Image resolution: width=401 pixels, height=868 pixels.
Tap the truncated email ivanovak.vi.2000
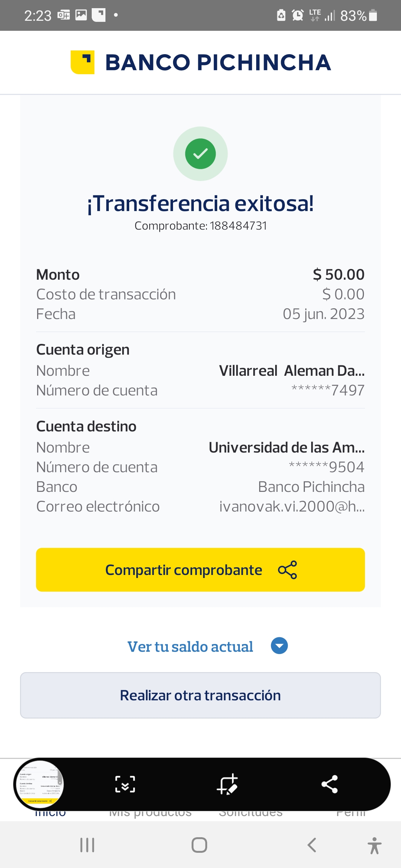coord(292,506)
